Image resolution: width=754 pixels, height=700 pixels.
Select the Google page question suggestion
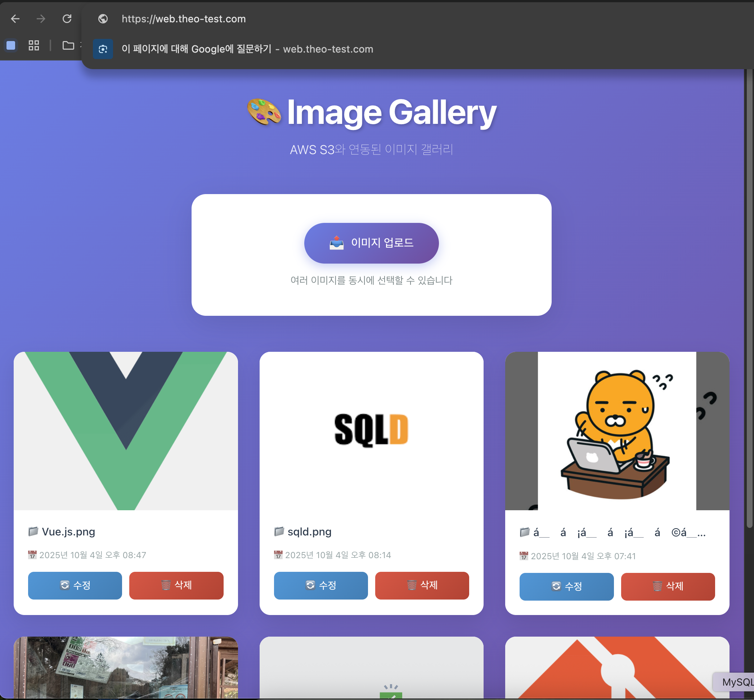tap(247, 49)
